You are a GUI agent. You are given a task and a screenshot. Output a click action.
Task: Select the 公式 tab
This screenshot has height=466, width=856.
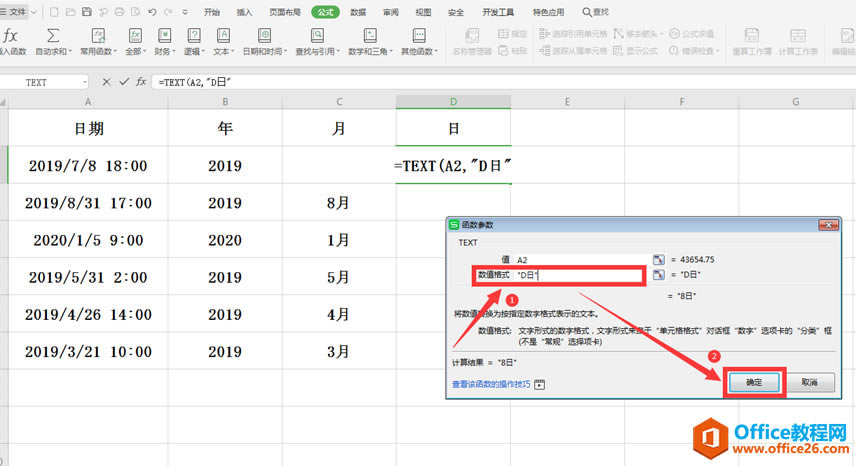[325, 12]
